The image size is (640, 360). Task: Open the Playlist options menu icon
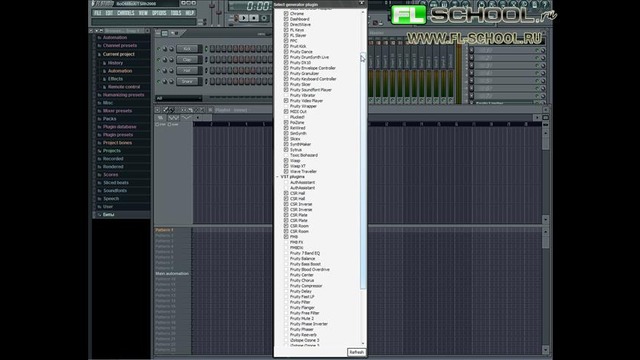coord(158,110)
